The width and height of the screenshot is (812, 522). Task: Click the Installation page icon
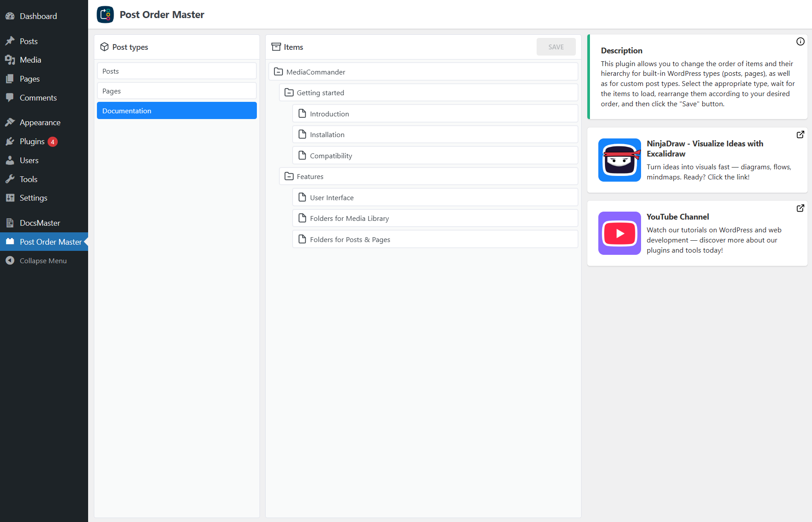point(302,134)
